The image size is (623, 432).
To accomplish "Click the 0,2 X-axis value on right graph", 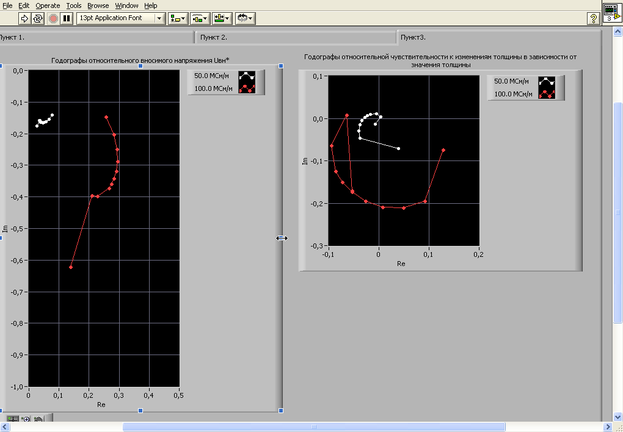I will [478, 255].
